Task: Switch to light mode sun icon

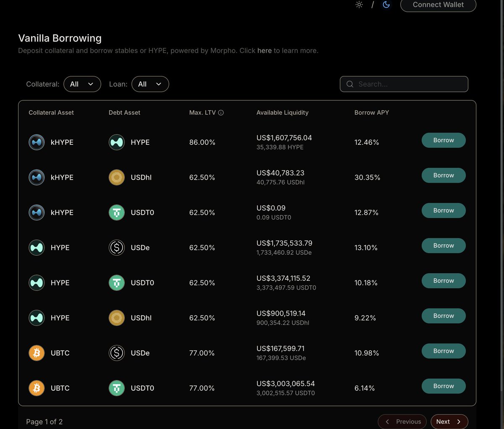Action: point(359,5)
